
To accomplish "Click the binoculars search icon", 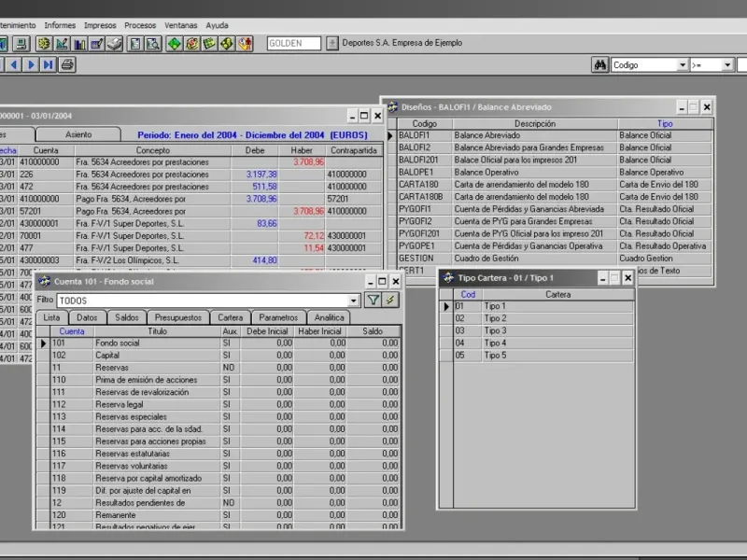I will (600, 65).
